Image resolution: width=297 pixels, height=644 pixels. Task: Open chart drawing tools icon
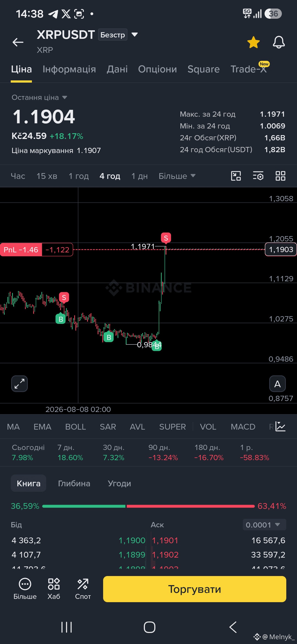click(x=236, y=176)
